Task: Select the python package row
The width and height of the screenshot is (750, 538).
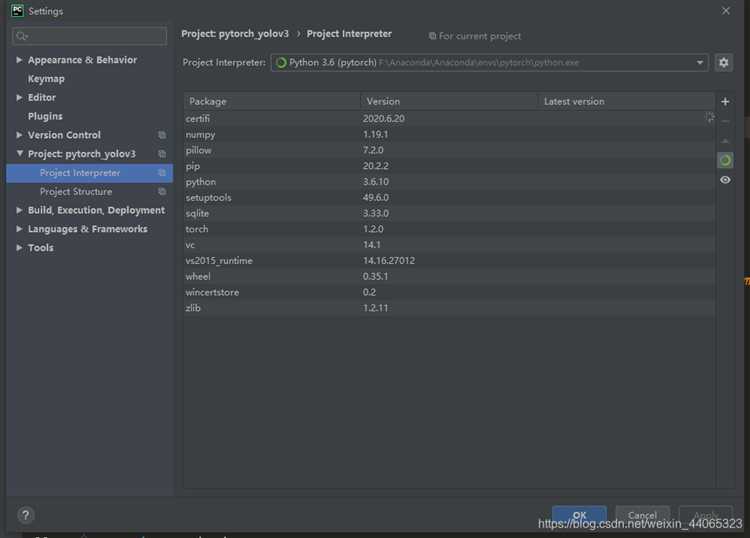Action: [449, 182]
